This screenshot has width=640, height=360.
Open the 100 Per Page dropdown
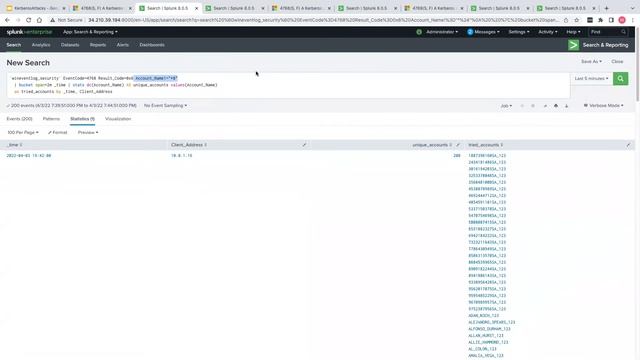[x=23, y=133]
